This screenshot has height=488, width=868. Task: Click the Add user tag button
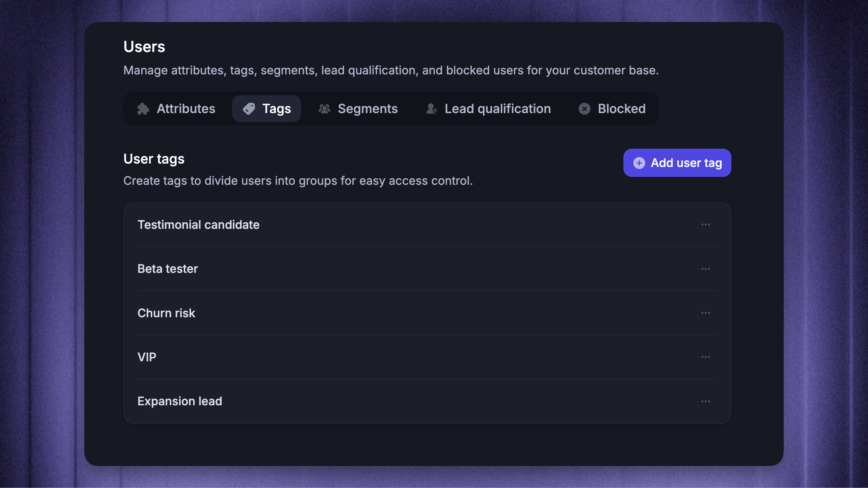click(x=677, y=163)
